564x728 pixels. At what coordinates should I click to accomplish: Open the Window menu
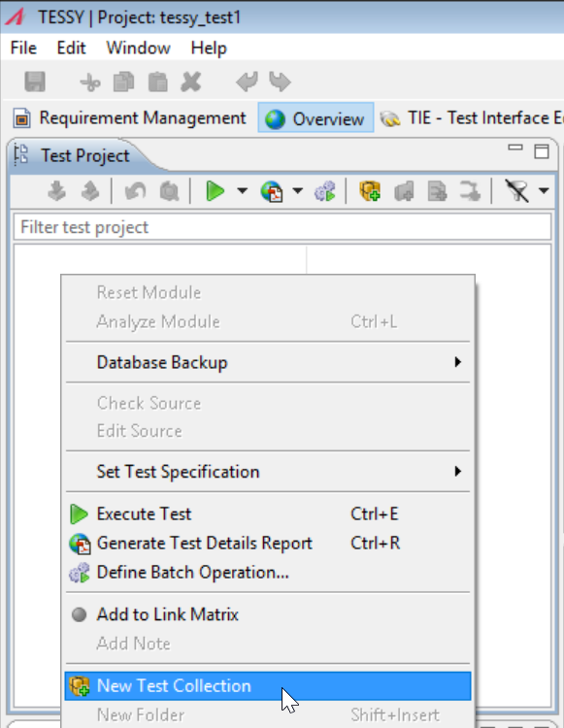tap(139, 48)
